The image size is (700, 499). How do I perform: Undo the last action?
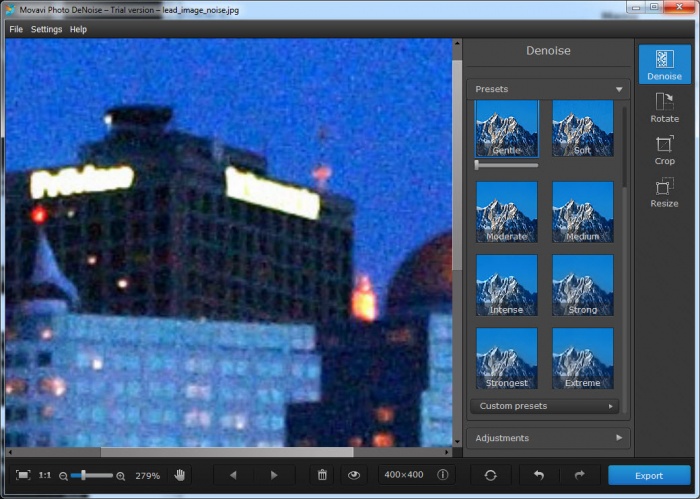[x=539, y=475]
